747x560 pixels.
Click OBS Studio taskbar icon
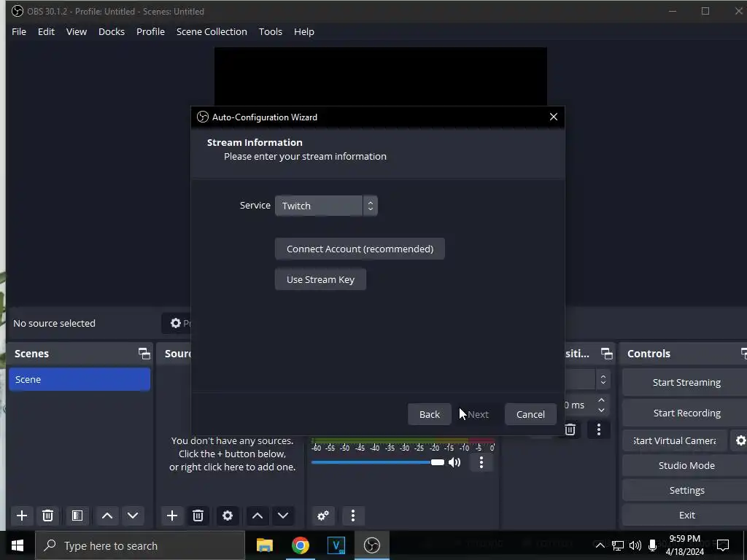(371, 545)
